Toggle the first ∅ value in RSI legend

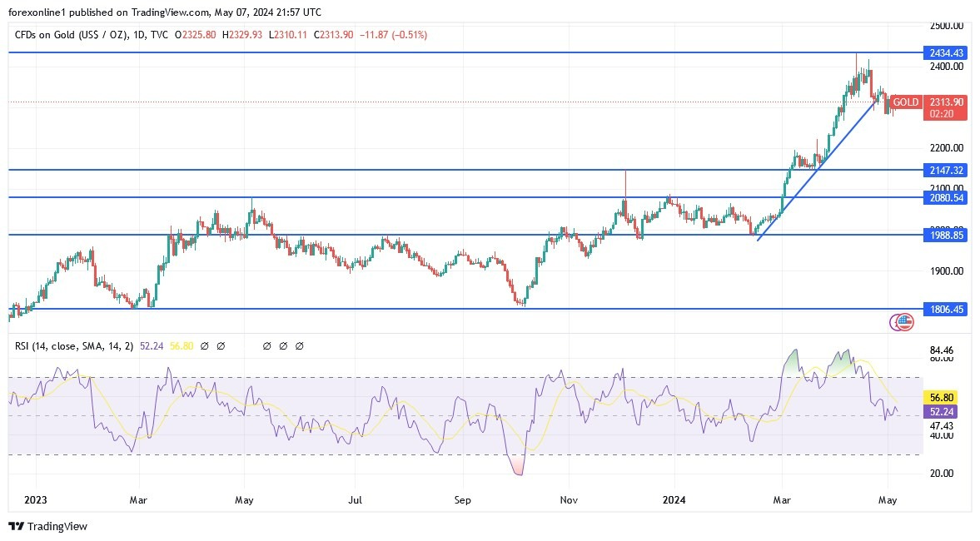point(204,345)
